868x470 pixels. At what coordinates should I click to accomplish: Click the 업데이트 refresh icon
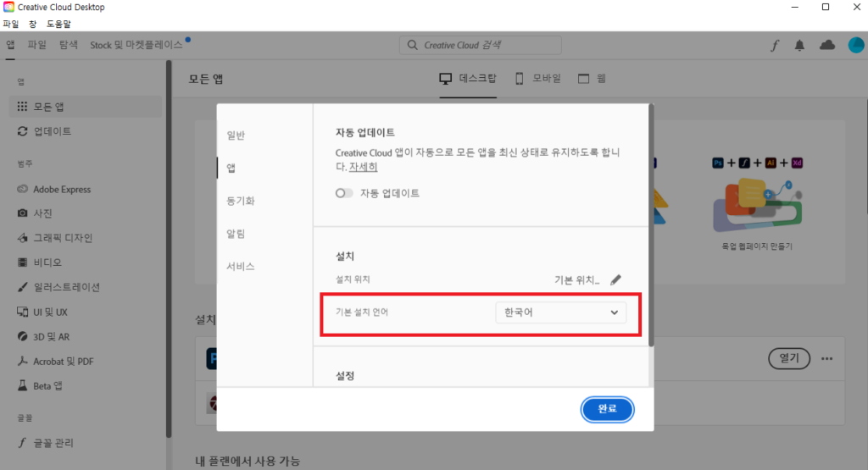(x=22, y=131)
